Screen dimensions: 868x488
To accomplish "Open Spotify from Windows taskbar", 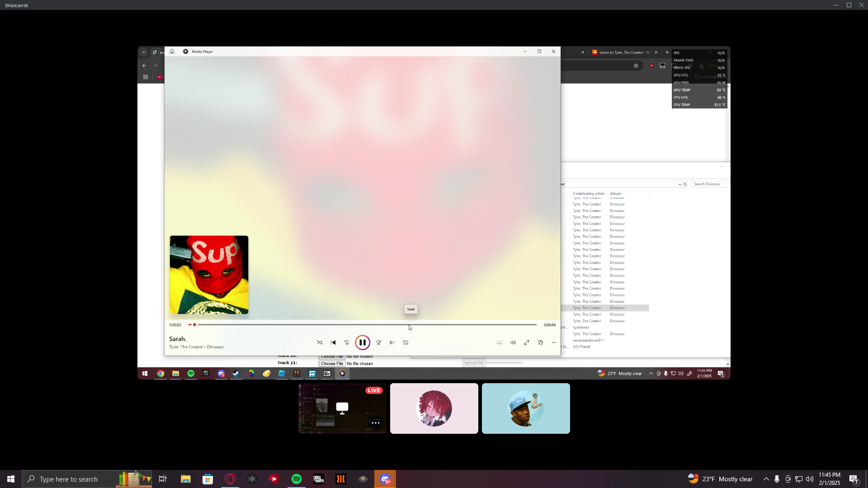I will coord(297,479).
